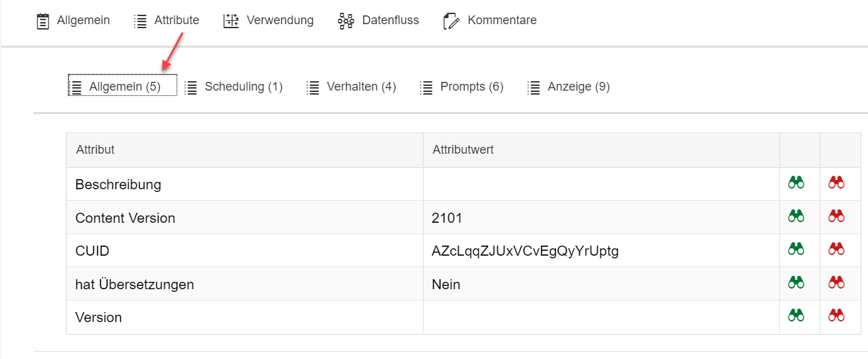Screen dimensions: 868x359
Task: Click green binoculars for Content Version
Action: 796,216
